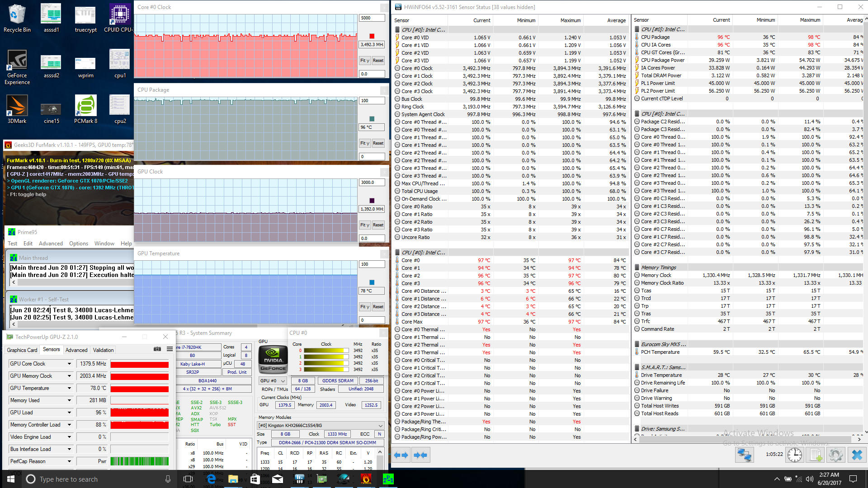Image resolution: width=868 pixels, height=488 pixels.
Task: Expand the GPU Core Clock sensor dropdown
Action: (69, 364)
